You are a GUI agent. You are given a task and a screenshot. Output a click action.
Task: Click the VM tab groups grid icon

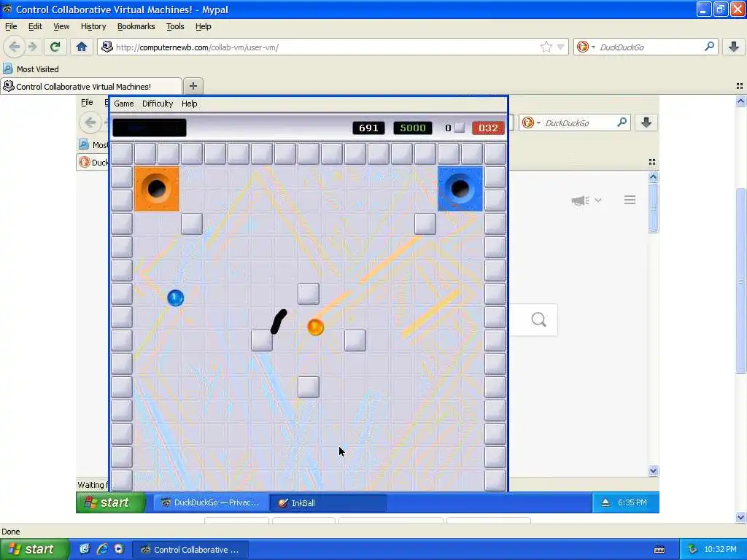(652, 163)
